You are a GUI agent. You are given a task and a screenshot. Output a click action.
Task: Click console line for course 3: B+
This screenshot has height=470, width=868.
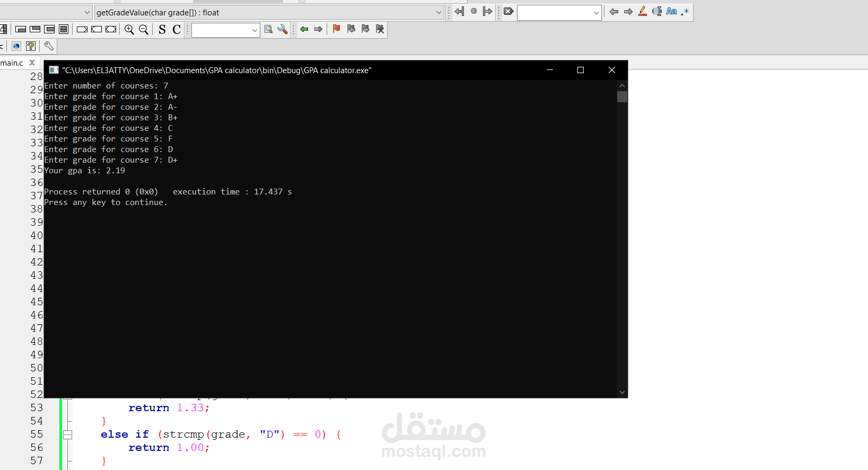(x=111, y=118)
